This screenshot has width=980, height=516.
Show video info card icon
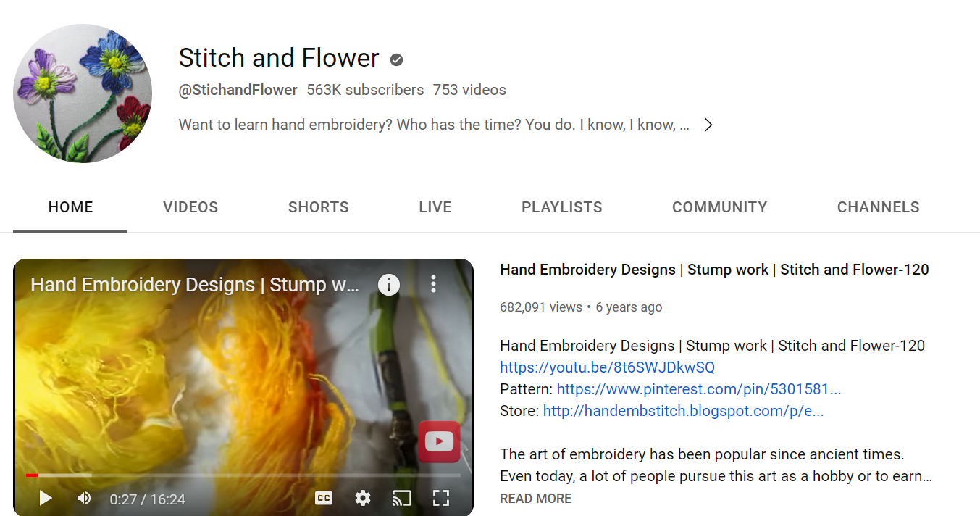[389, 285]
